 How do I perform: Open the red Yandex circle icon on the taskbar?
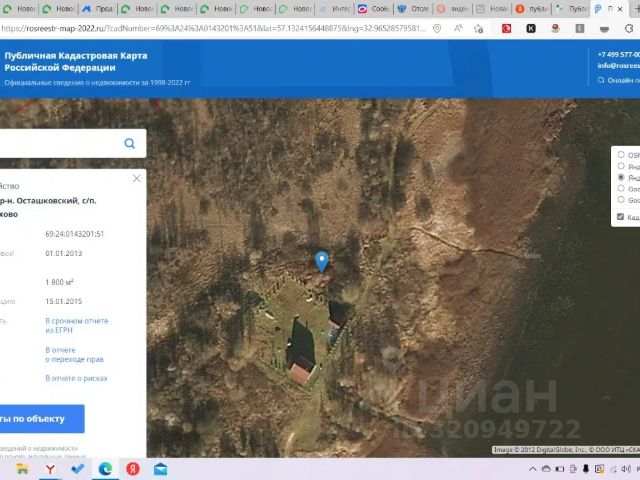pos(133,469)
